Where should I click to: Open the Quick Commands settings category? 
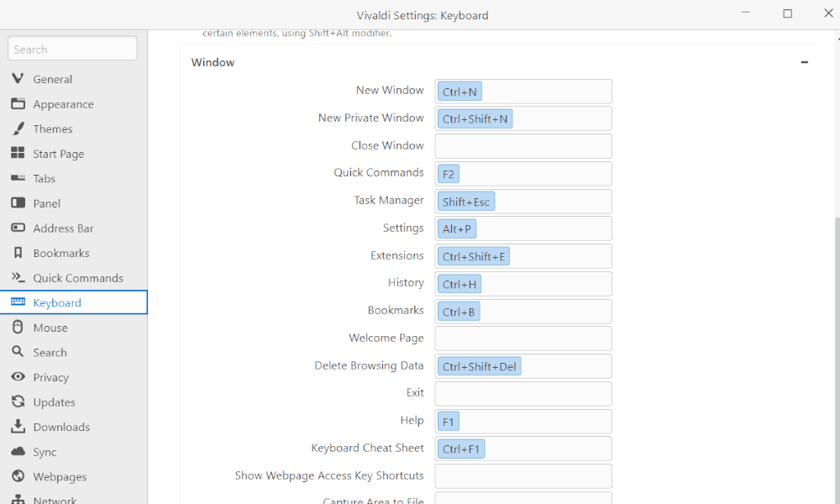click(x=77, y=278)
